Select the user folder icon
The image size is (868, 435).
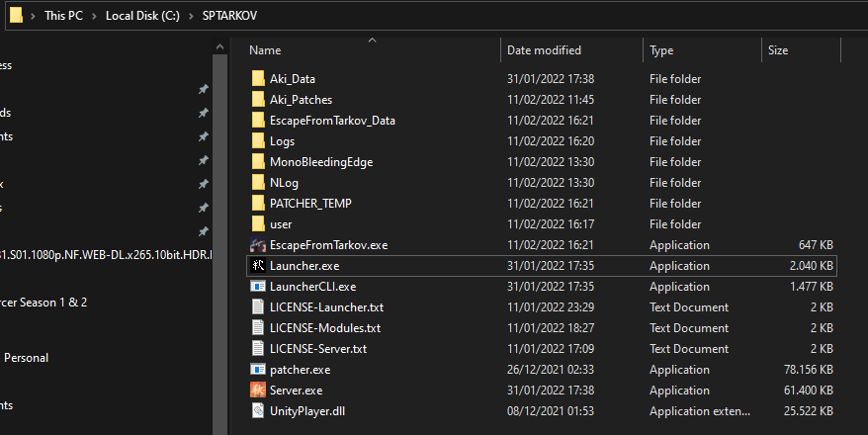(258, 224)
